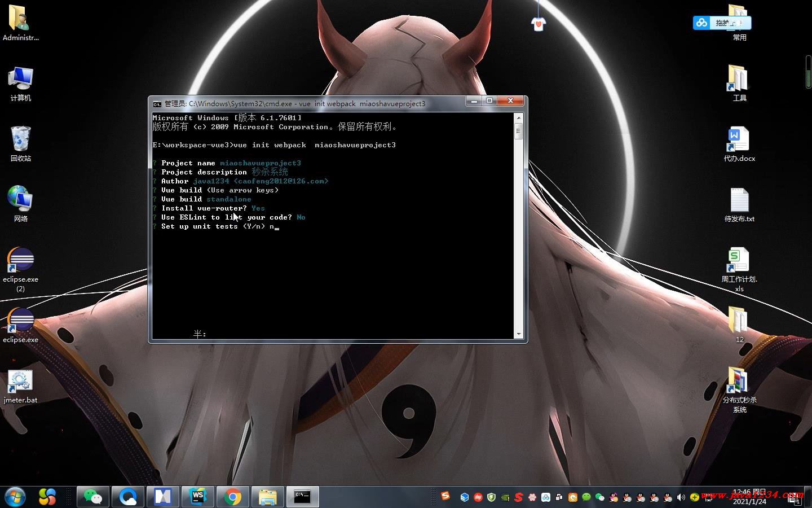Image resolution: width=812 pixels, height=508 pixels.
Task: Click the cmd window title bar text
Action: point(295,104)
